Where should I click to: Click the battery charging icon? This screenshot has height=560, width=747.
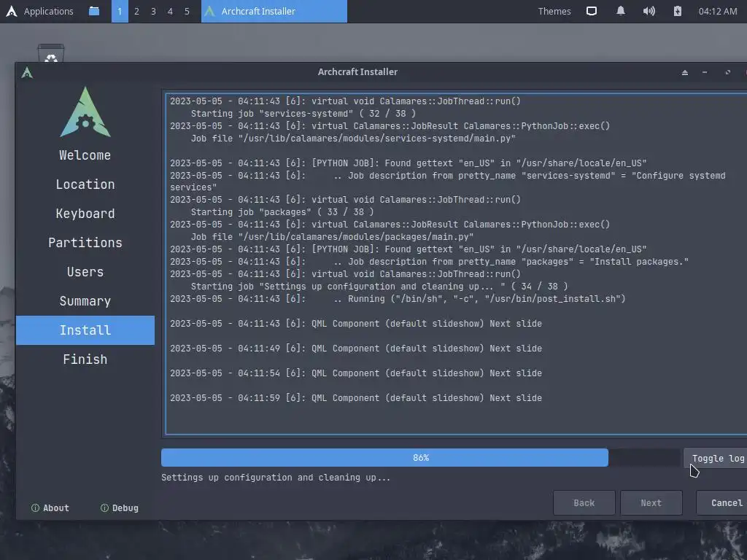click(678, 11)
